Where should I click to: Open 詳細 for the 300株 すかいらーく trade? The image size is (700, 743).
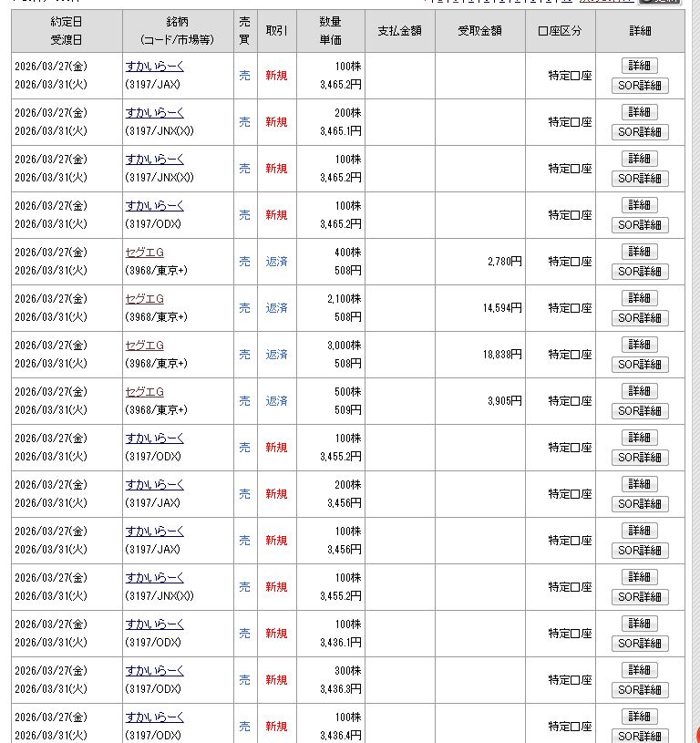coord(640,669)
